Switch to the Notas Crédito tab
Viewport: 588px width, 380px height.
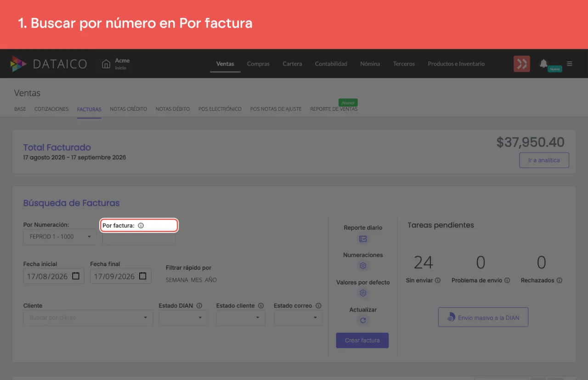[x=129, y=109]
